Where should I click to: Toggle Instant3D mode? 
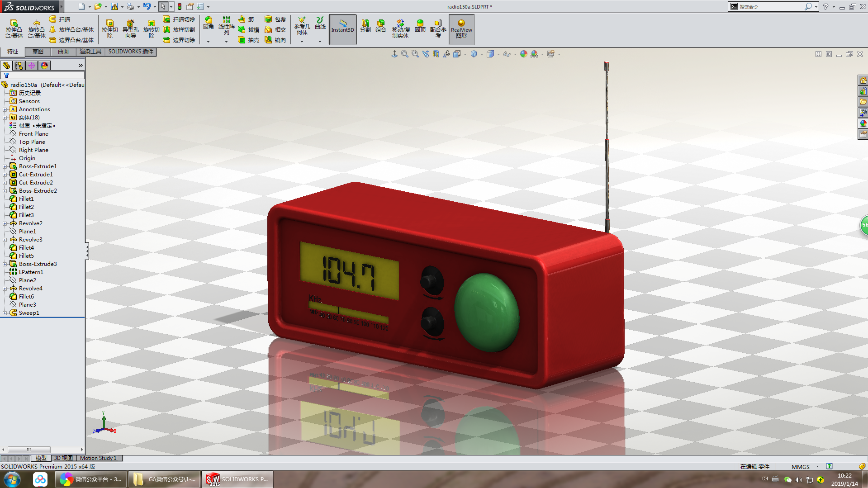[x=343, y=29]
